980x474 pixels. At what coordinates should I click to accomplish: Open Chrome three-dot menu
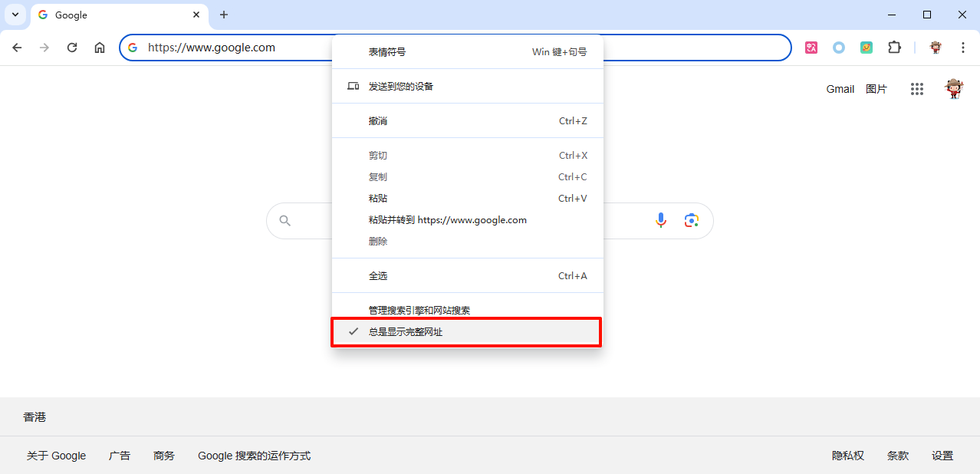tap(963, 48)
